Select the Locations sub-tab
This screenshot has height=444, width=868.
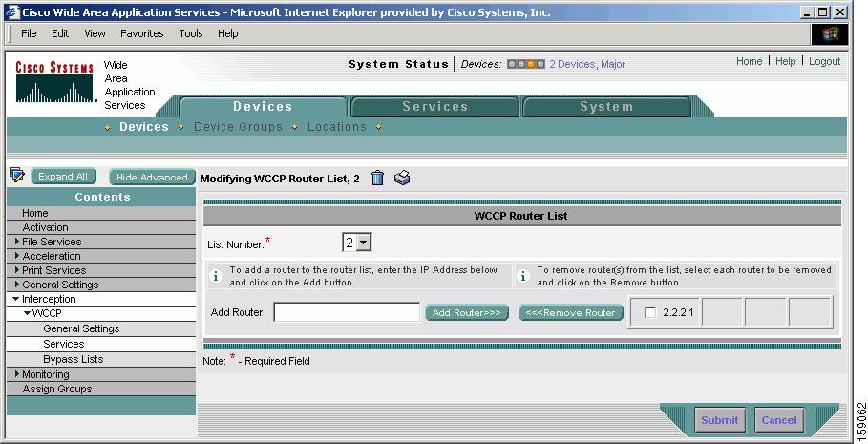click(x=337, y=127)
